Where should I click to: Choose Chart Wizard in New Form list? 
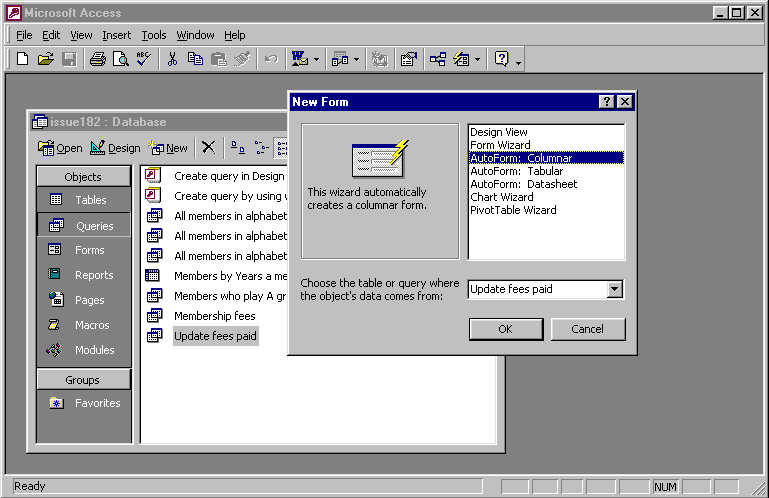coord(546,197)
